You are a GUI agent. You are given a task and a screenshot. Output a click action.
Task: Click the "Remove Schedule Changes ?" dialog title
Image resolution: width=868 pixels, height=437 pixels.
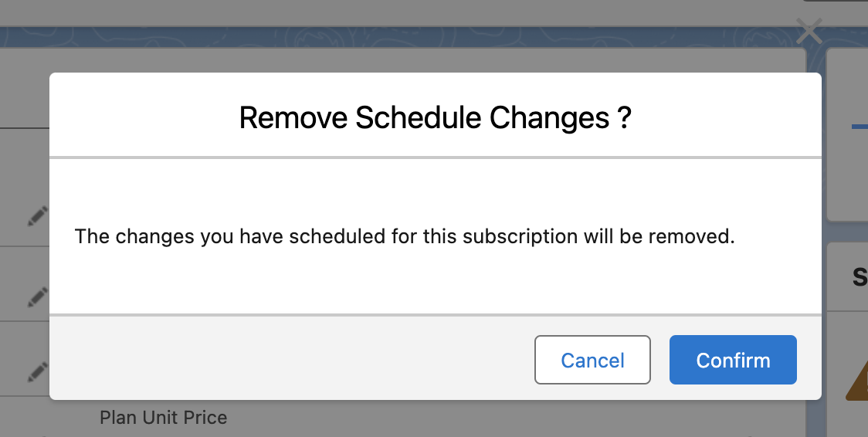[x=435, y=117]
